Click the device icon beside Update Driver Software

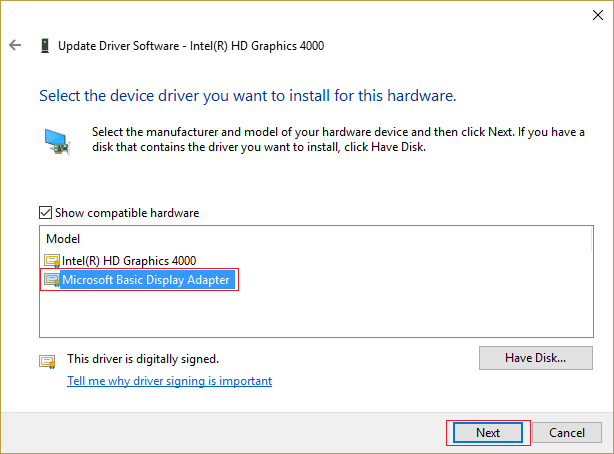pos(45,46)
